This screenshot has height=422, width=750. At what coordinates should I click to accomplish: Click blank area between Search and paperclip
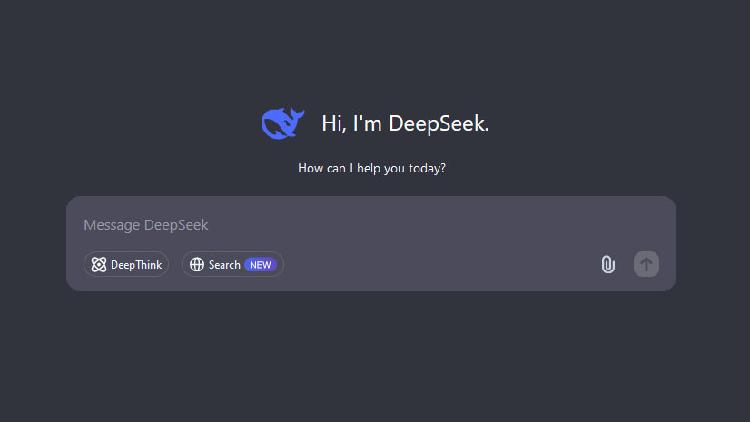coord(440,265)
